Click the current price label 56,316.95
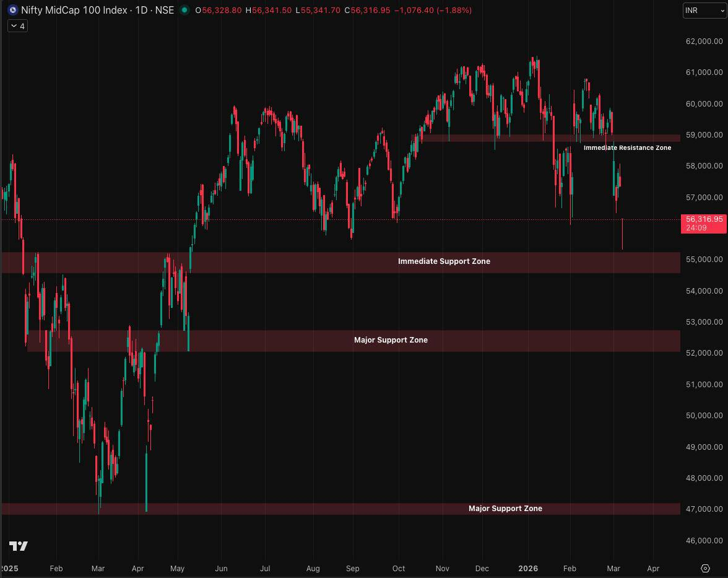The image size is (728, 578). click(704, 219)
